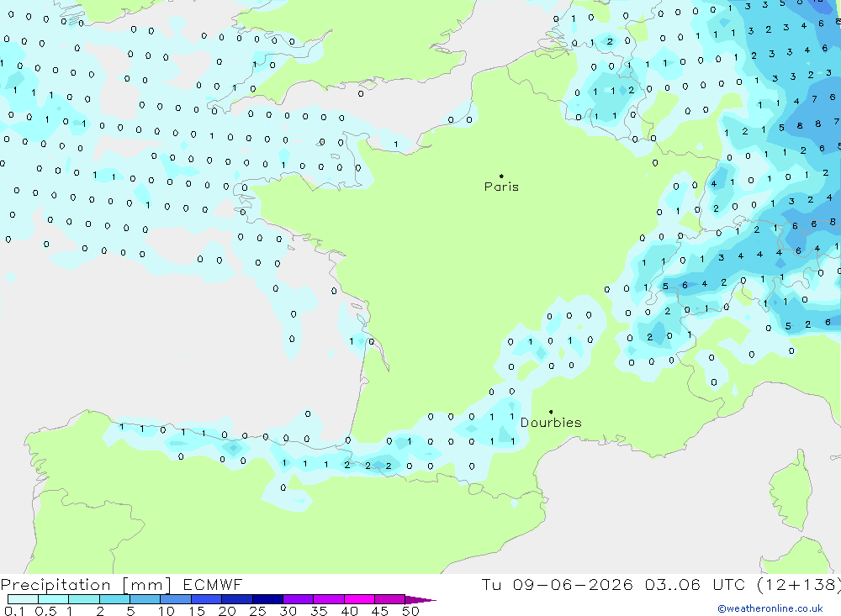841x616 pixels.
Task: Click the Paris location dot marker
Action: click(x=501, y=176)
